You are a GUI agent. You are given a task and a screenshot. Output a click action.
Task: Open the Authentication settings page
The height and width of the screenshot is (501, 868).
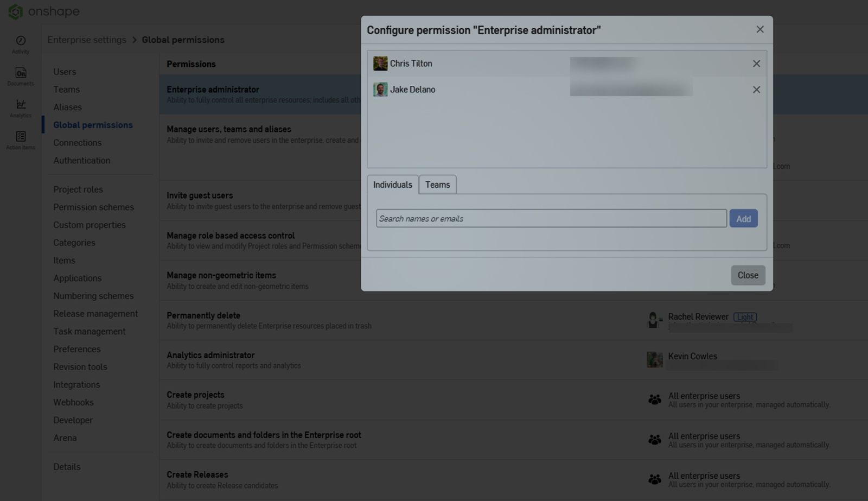coord(81,160)
